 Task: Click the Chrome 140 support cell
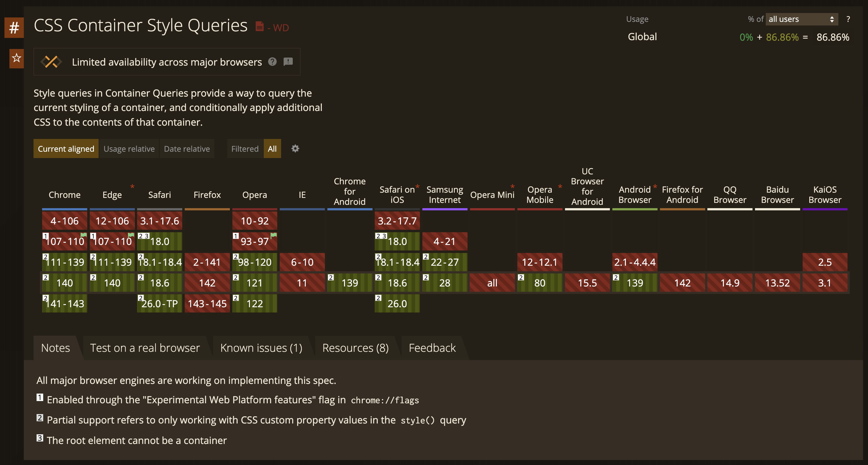click(64, 283)
